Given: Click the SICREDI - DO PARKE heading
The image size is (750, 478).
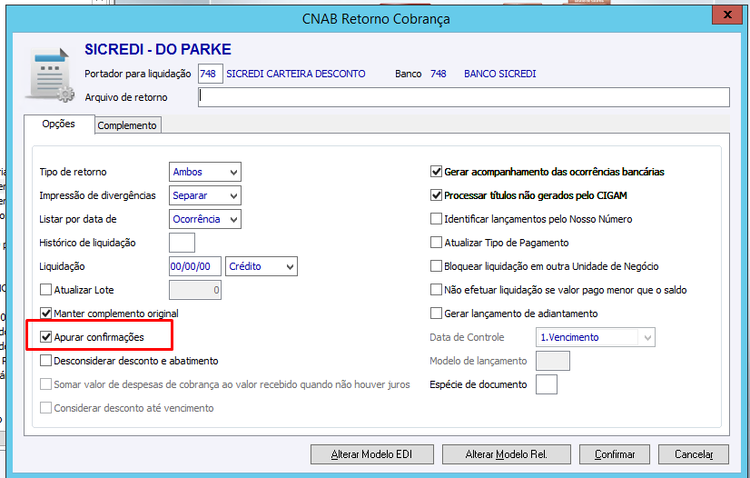Looking at the screenshot, I should [x=158, y=49].
